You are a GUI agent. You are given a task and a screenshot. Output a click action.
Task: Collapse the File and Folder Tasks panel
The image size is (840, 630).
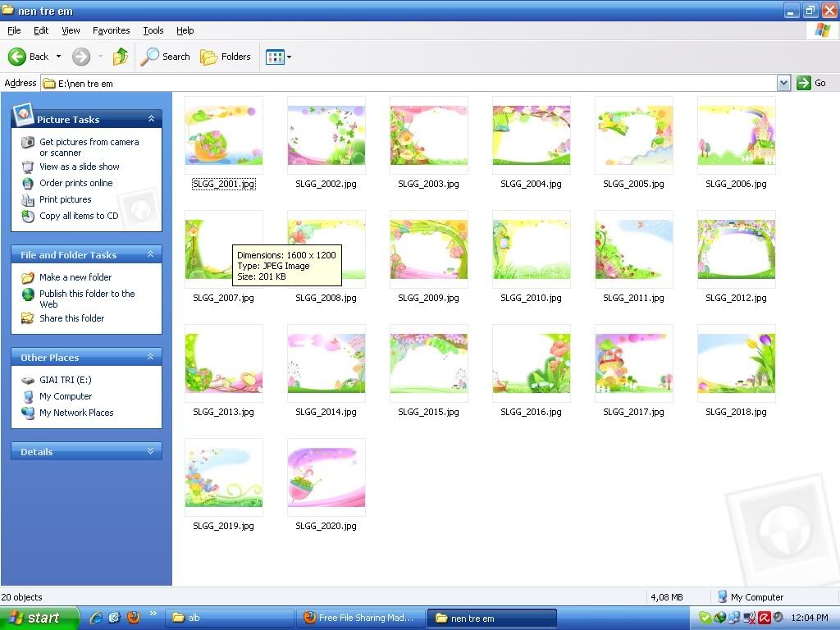151,254
